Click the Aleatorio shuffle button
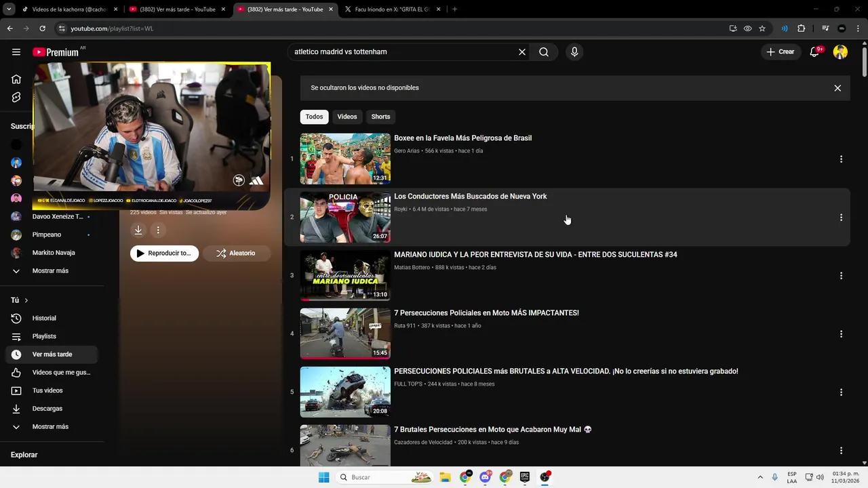This screenshot has height=488, width=868. point(237,253)
